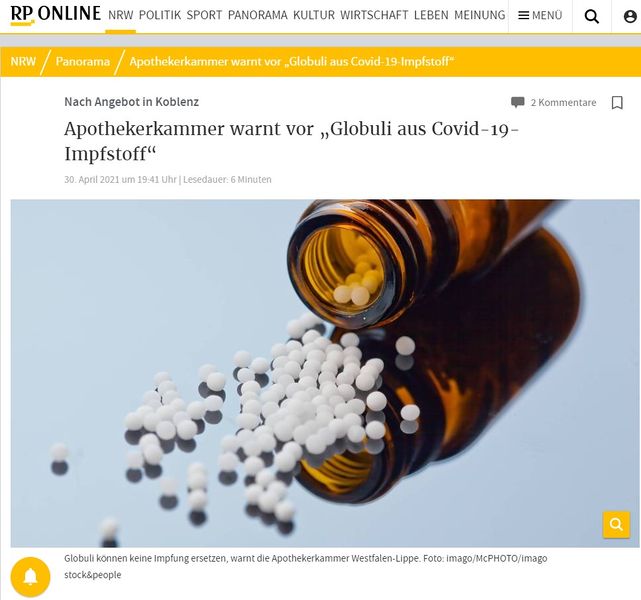Click the NRW breadcrumb link
This screenshot has height=600, width=641.
click(x=23, y=62)
